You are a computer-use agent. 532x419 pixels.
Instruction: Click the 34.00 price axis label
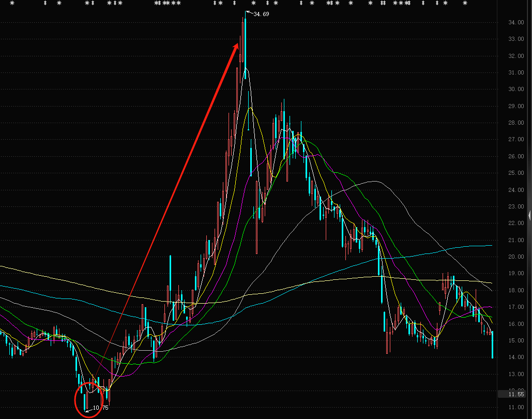(x=516, y=22)
